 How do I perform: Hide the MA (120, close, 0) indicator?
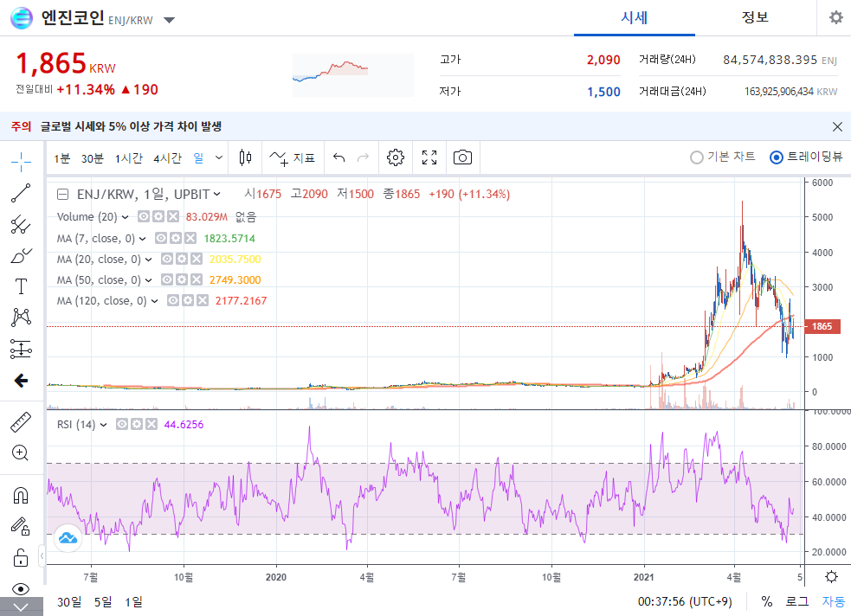click(172, 300)
